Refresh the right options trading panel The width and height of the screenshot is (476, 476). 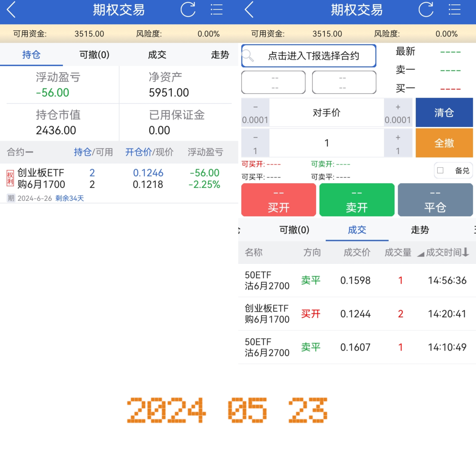[426, 10]
